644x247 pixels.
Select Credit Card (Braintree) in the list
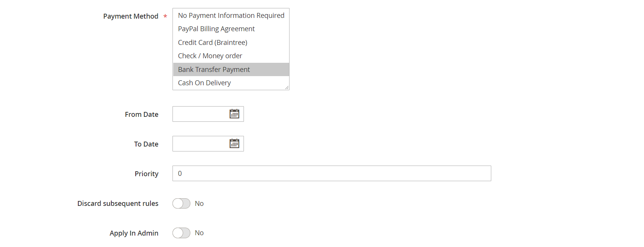(x=212, y=43)
